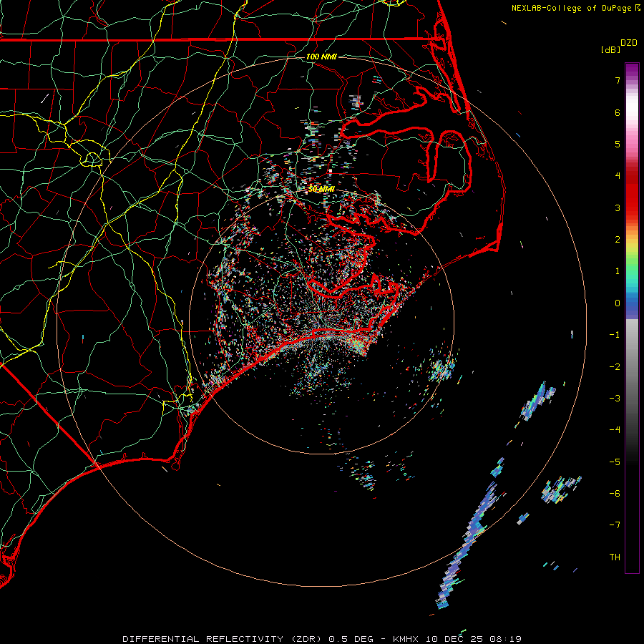
Task: Click the "50 NMI" range ring label
Action: click(321, 189)
